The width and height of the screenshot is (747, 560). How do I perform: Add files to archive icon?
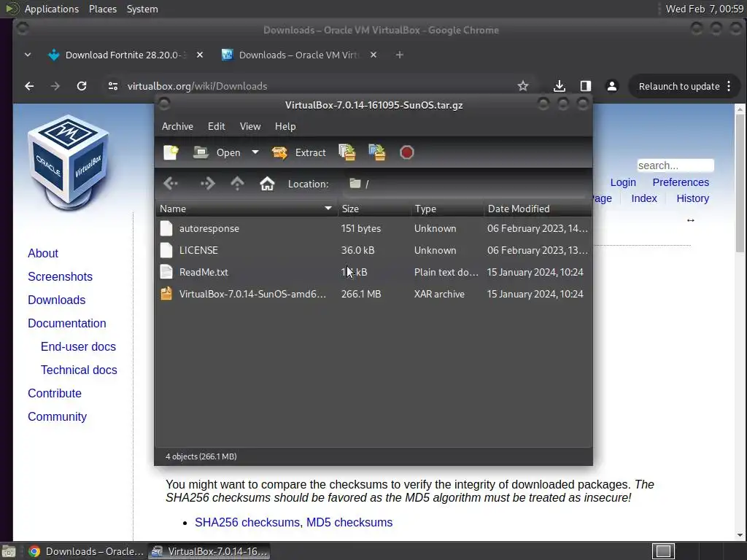[347, 152]
